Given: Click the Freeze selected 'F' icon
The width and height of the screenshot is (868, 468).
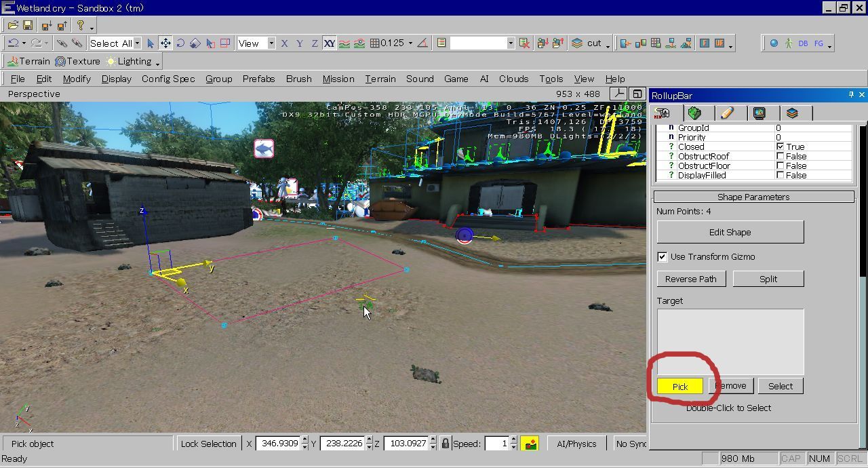Looking at the screenshot, I should (704, 43).
